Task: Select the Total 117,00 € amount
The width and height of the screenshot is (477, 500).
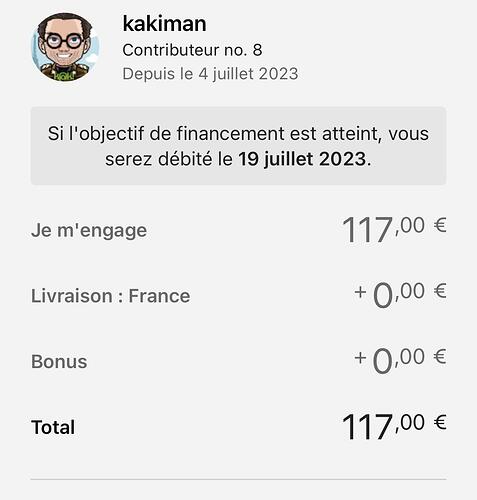Action: (x=394, y=426)
